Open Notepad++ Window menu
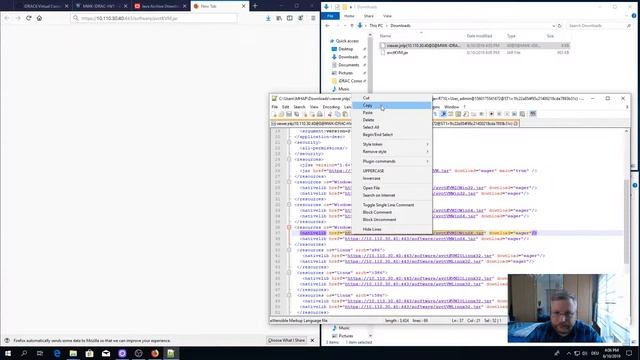Image resolution: width=640 pixels, height=360 pixels. (451, 107)
